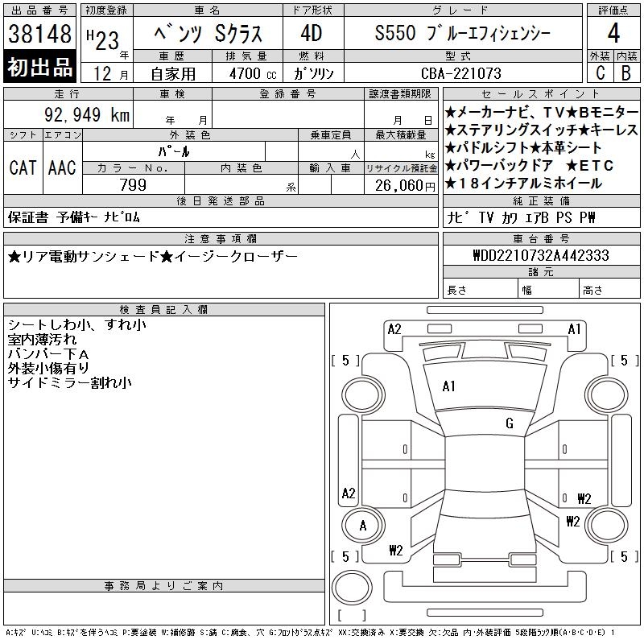Viewport: 644px width, 644px height.
Task: Select the A2 mark beside the left side sill
Action: click(349, 493)
